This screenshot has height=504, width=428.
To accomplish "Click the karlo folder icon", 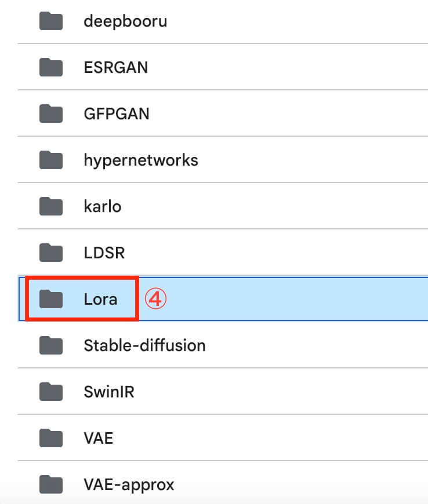I will (51, 206).
